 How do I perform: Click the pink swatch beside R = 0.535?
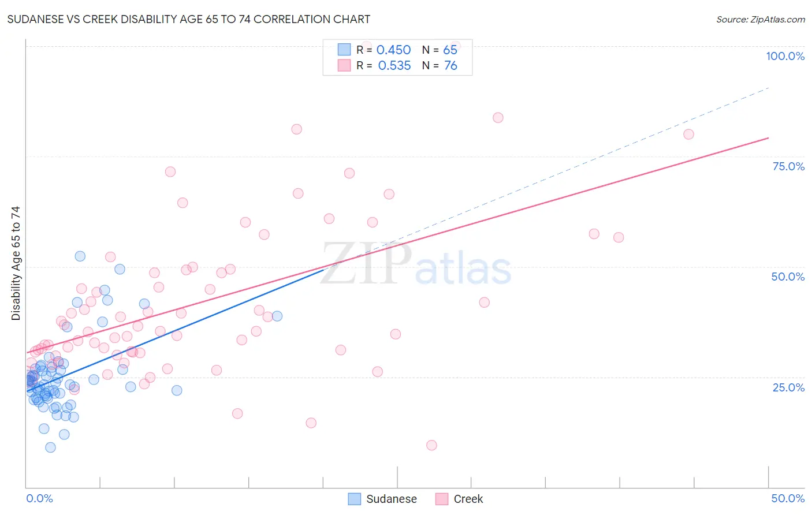pos(344,65)
